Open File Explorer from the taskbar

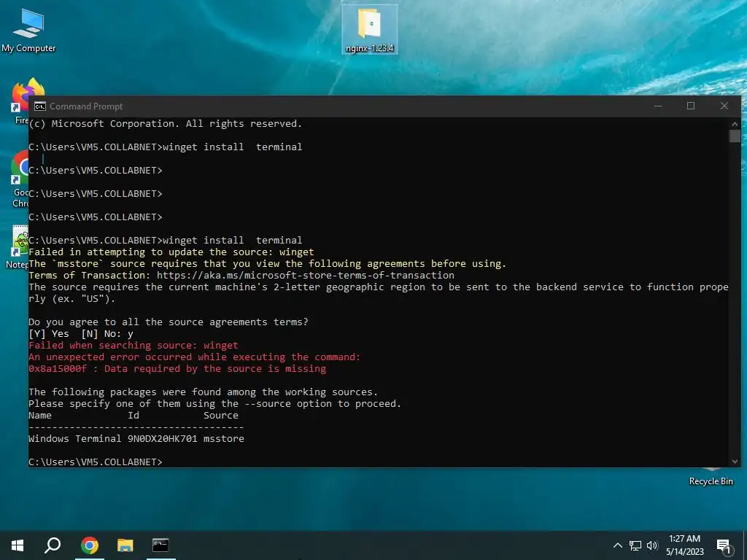click(x=125, y=545)
